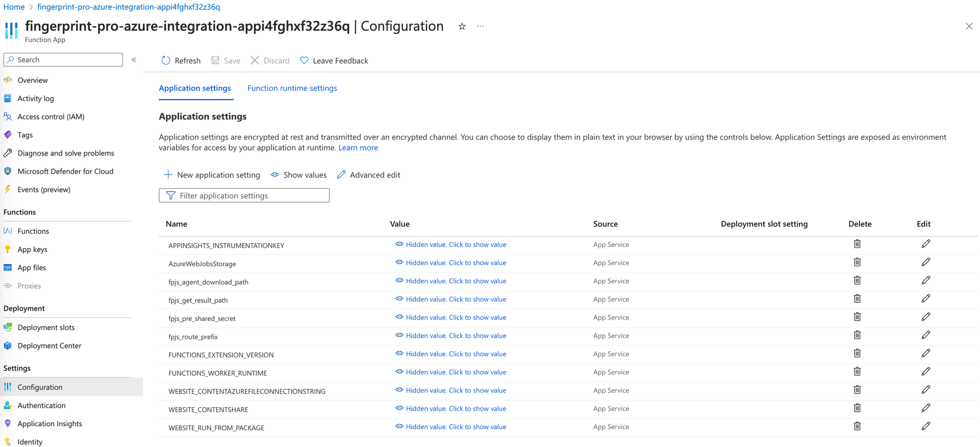Open Deployment slots

click(x=46, y=327)
